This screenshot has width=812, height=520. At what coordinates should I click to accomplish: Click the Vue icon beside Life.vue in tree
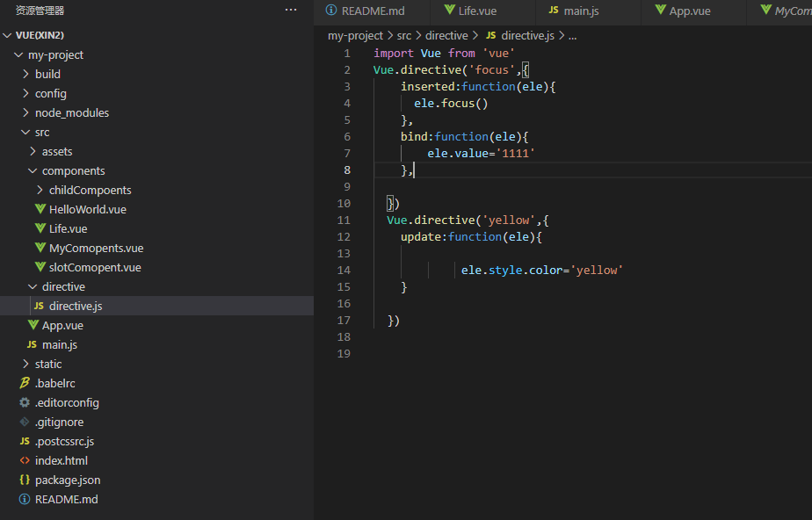click(x=40, y=228)
